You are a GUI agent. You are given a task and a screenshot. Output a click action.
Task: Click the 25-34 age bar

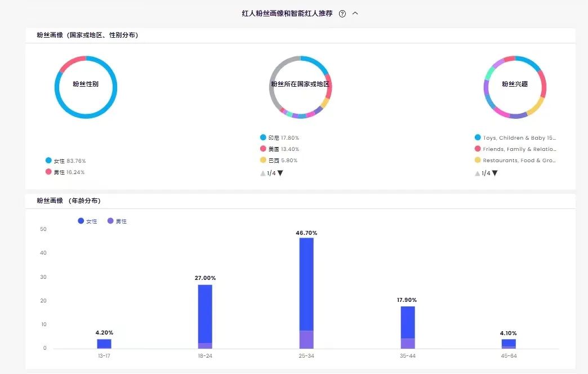tap(306, 293)
